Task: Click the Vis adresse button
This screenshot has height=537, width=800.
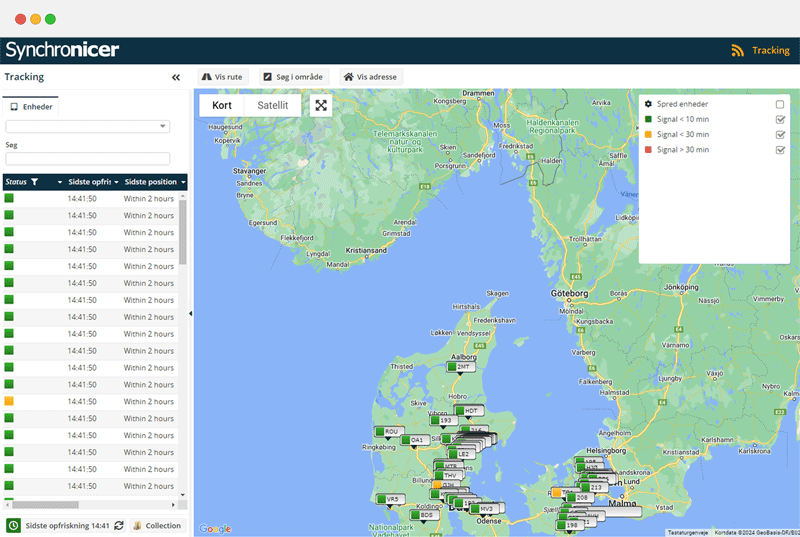Action: point(371,77)
